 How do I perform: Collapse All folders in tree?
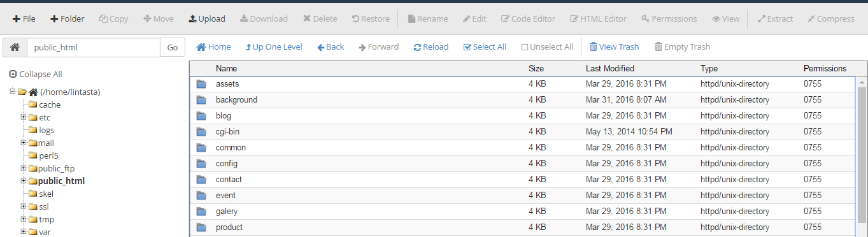[36, 75]
